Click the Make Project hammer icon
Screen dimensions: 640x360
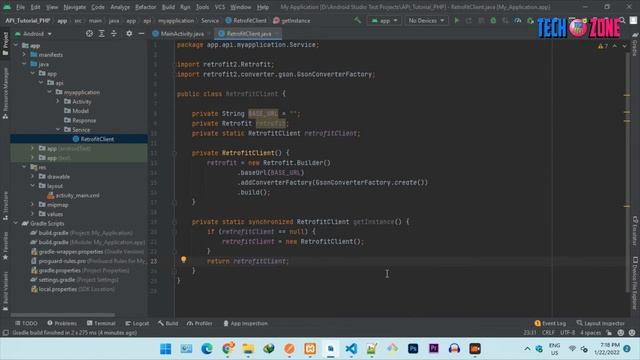[358, 20]
